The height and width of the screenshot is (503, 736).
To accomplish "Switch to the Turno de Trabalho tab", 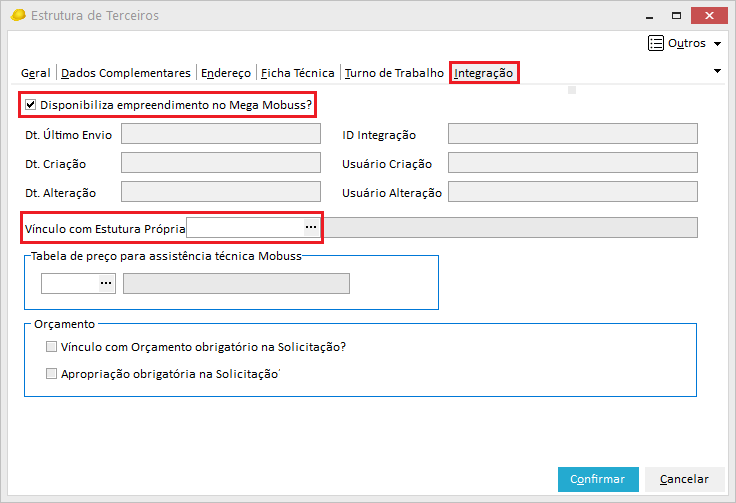I will coord(394,73).
